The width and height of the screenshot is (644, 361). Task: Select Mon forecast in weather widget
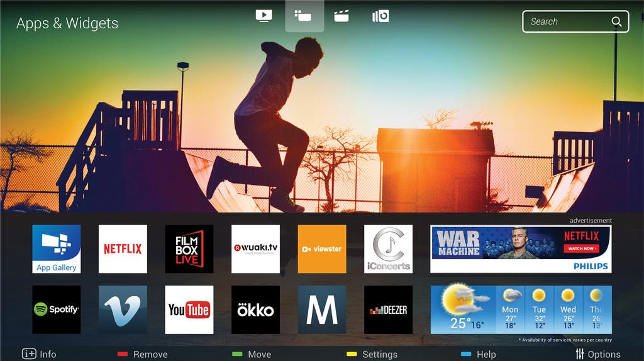tap(510, 309)
